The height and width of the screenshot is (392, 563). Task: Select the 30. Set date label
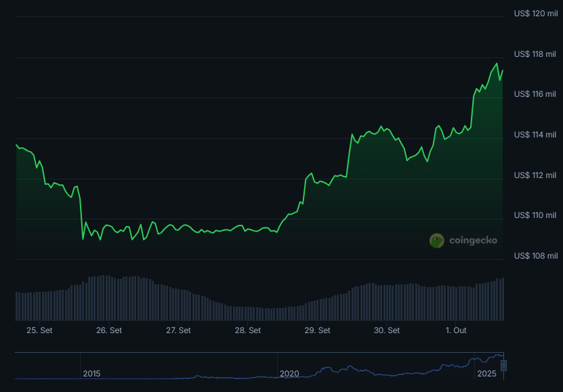[387, 330]
